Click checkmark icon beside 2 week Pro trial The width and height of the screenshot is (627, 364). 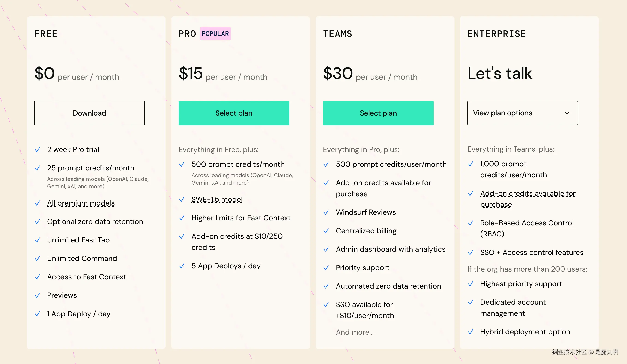click(x=37, y=149)
